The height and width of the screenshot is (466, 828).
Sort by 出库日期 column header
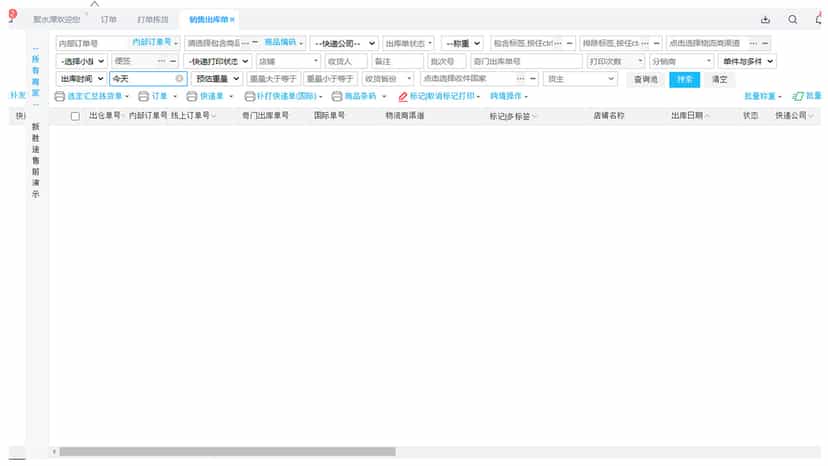[688, 116]
